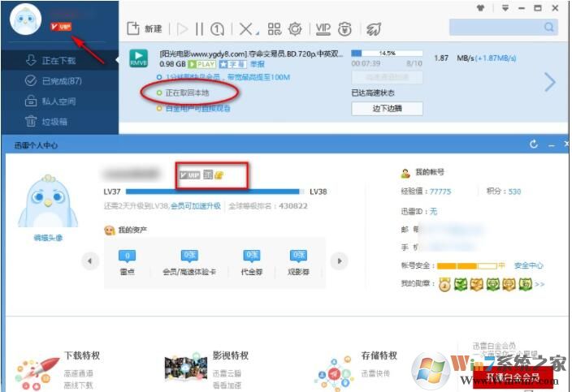The height and width of the screenshot is (392, 572).
Task: Open the main menu dropdown icon
Action: (x=505, y=7)
